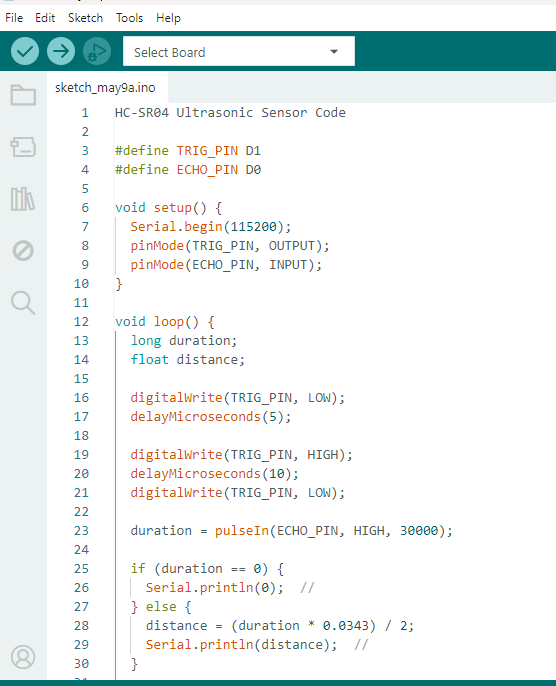Click the Verify checkmark button
Image resolution: width=556 pixels, height=686 pixels.
click(x=25, y=52)
